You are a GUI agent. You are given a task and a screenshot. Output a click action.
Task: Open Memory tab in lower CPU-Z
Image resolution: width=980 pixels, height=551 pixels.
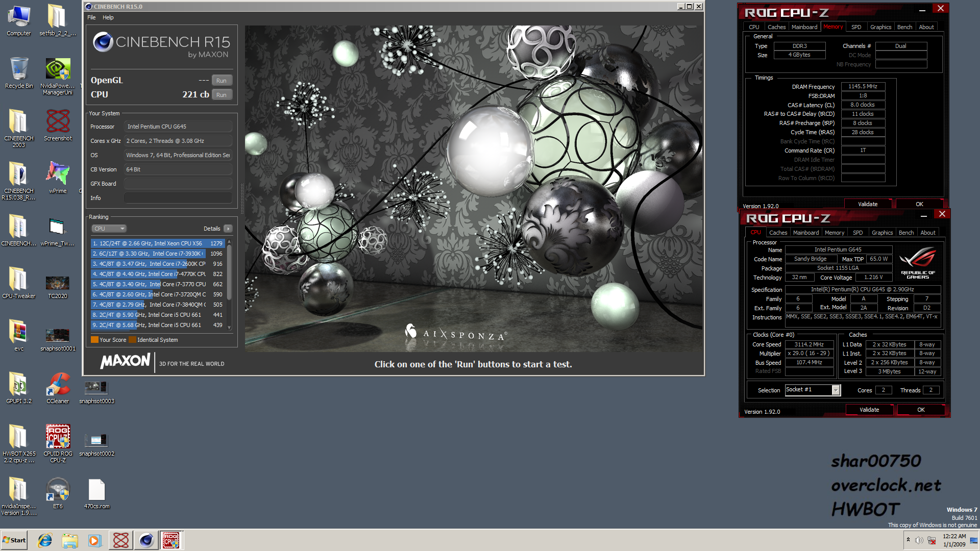tap(835, 233)
